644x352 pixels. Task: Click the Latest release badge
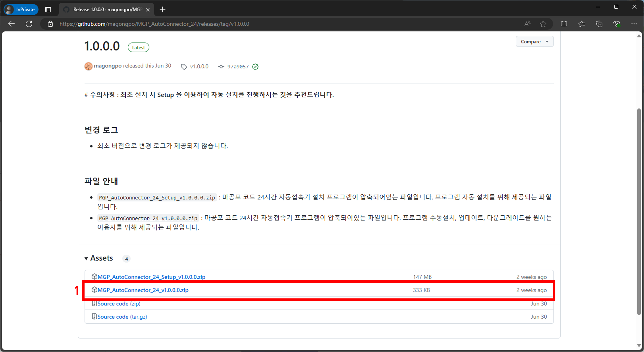138,47
